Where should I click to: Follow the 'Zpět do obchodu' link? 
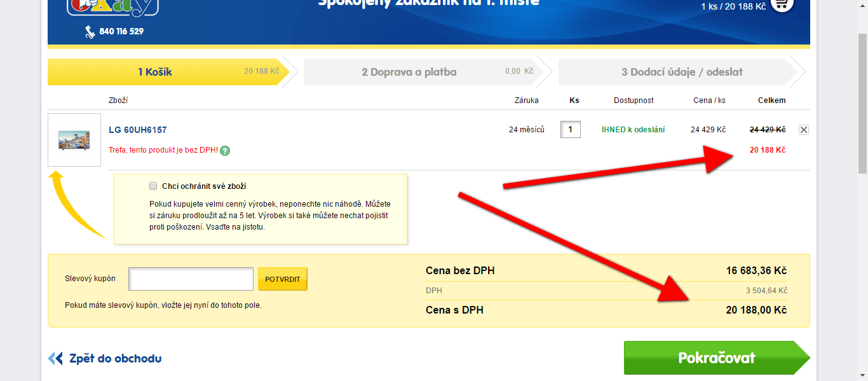(x=116, y=359)
